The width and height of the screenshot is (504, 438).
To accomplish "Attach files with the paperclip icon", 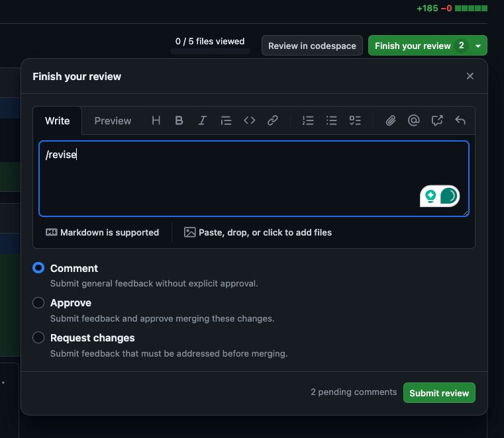I will click(391, 120).
